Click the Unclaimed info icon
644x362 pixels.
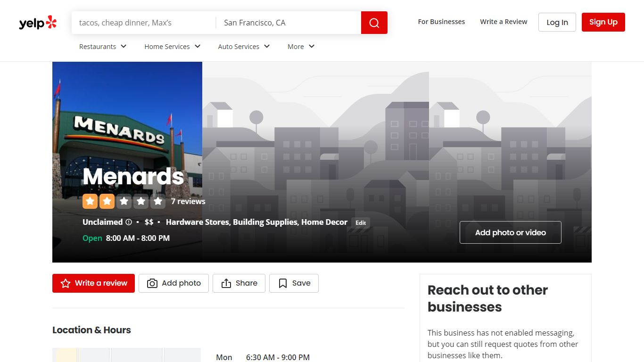tap(129, 222)
